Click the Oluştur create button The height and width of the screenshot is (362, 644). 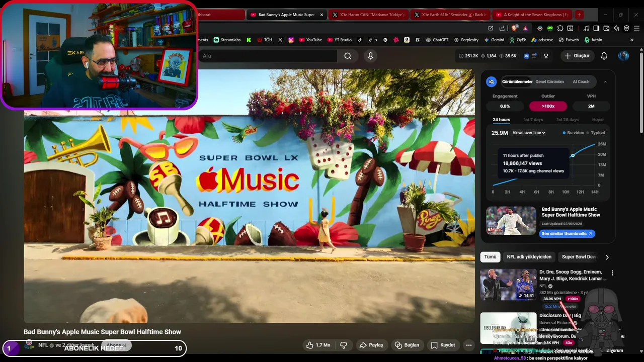click(x=577, y=56)
